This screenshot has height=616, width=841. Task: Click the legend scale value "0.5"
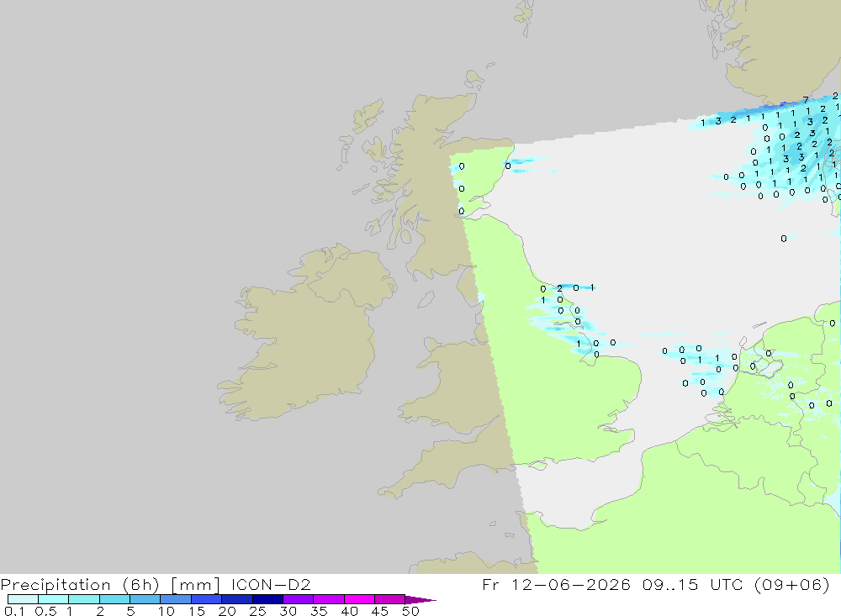(45, 611)
